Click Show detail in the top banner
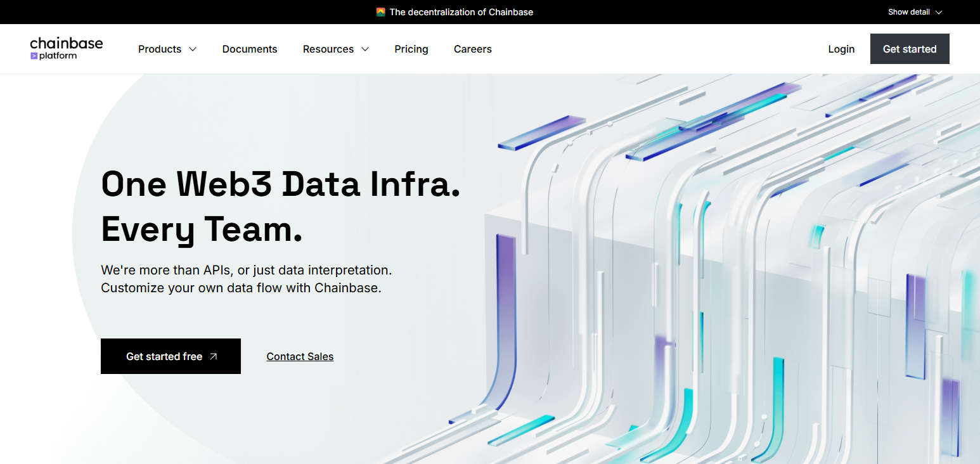Image resolution: width=980 pixels, height=464 pixels. (915, 12)
